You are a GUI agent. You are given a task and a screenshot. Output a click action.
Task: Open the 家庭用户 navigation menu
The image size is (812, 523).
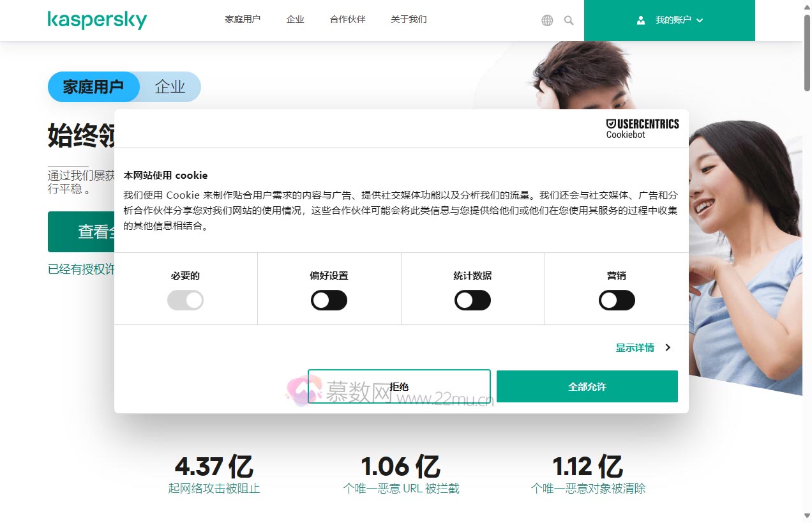coord(243,20)
